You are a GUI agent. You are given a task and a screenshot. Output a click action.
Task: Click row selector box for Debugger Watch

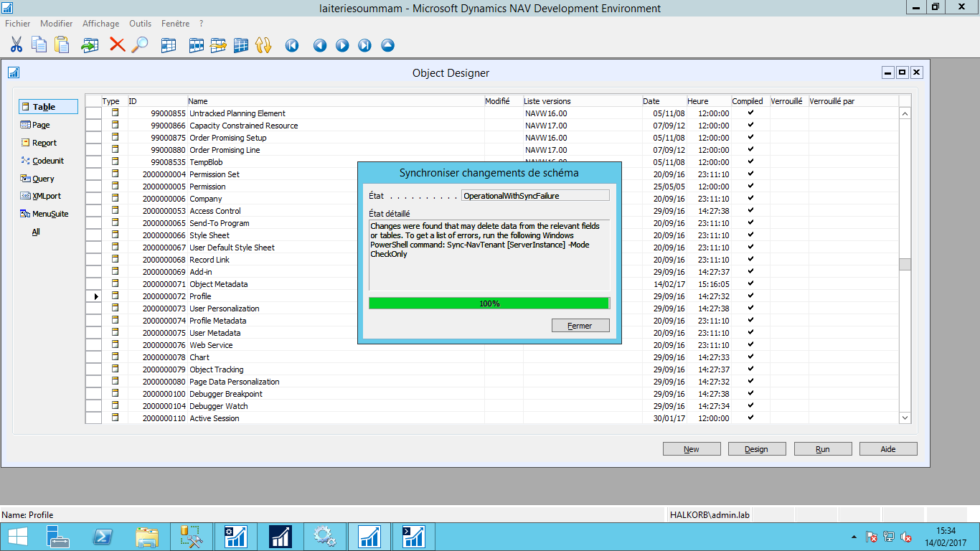[93, 406]
